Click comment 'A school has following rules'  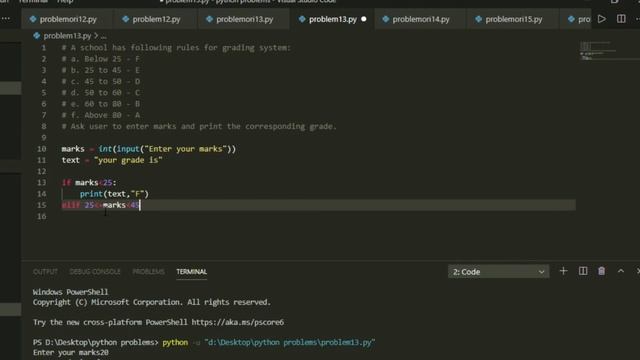176,48
